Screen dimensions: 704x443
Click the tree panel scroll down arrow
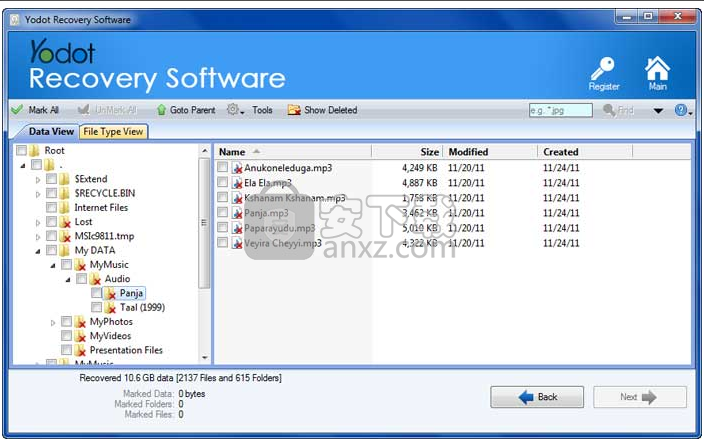[x=205, y=358]
